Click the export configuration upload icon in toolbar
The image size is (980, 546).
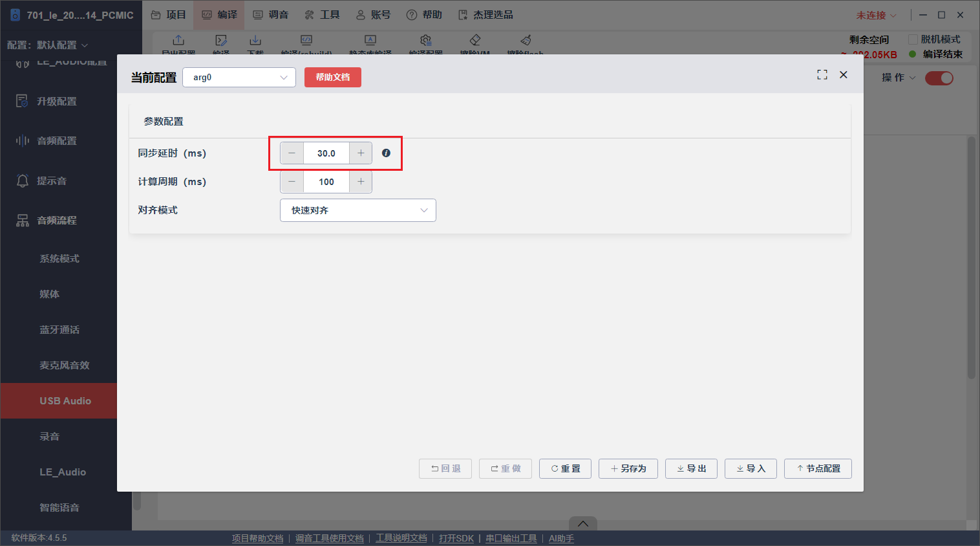click(x=178, y=40)
